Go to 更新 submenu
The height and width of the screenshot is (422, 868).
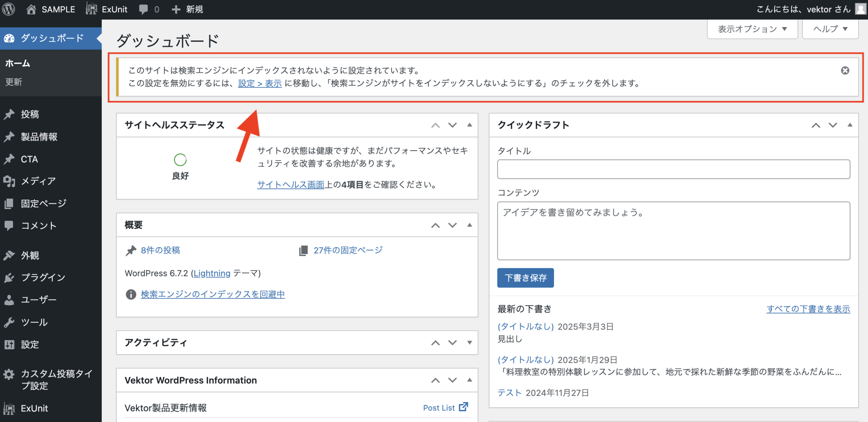coord(14,82)
